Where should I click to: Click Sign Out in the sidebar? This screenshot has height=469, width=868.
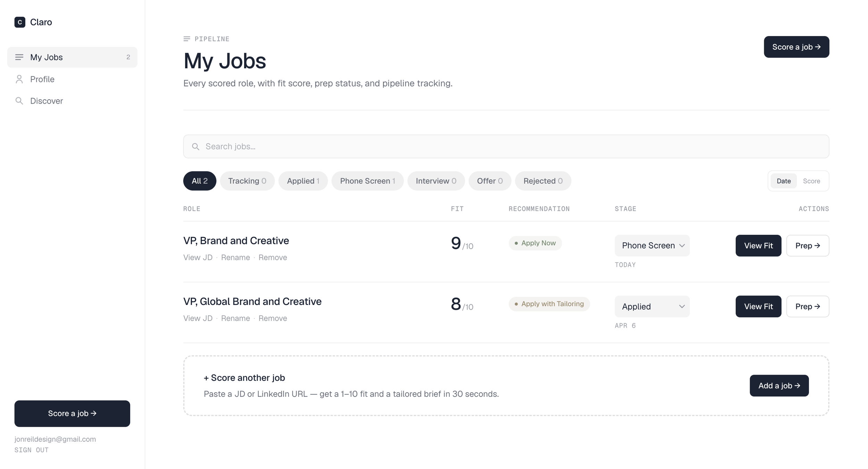coord(32,450)
